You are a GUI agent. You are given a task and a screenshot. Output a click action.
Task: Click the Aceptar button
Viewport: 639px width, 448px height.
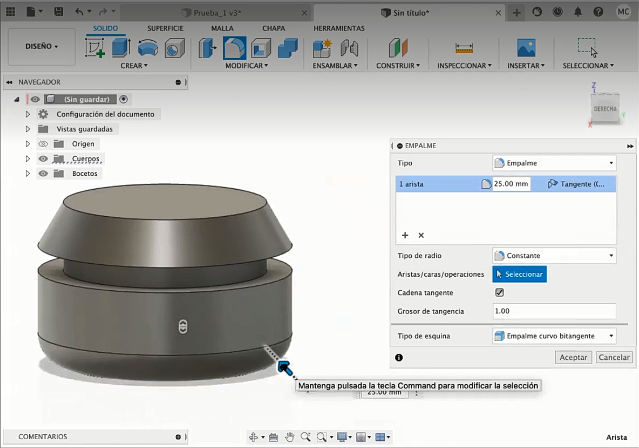[573, 357]
